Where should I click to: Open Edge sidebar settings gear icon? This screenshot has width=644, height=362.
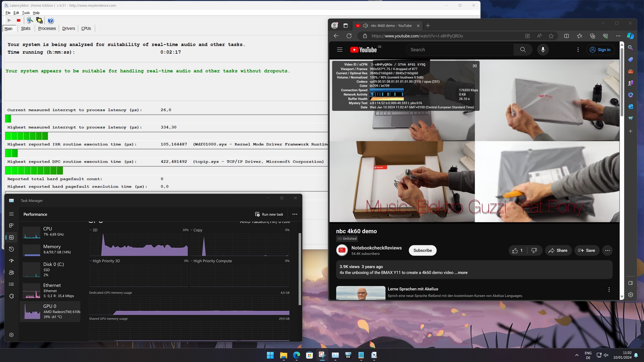(630, 295)
